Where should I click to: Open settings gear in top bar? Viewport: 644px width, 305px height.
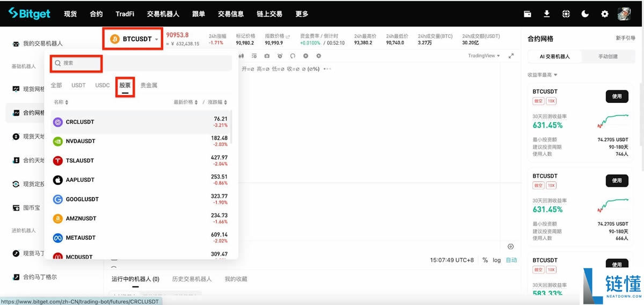[605, 14]
